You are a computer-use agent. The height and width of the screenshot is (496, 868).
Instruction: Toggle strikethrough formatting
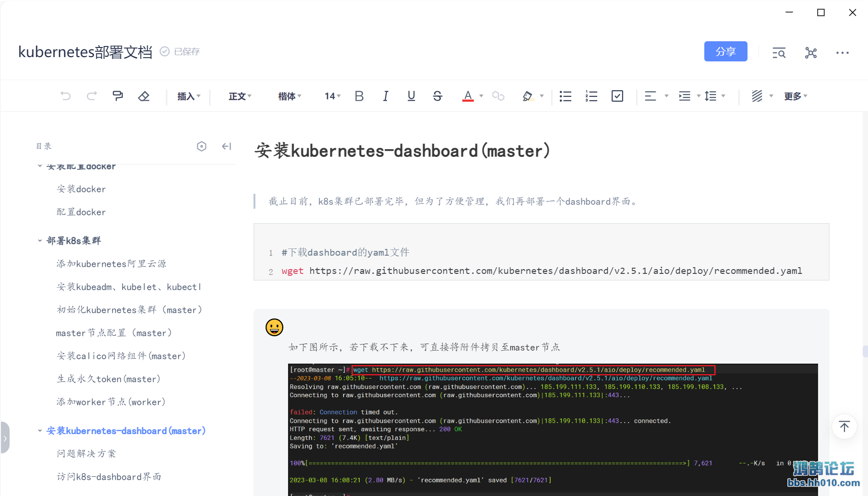(x=437, y=96)
